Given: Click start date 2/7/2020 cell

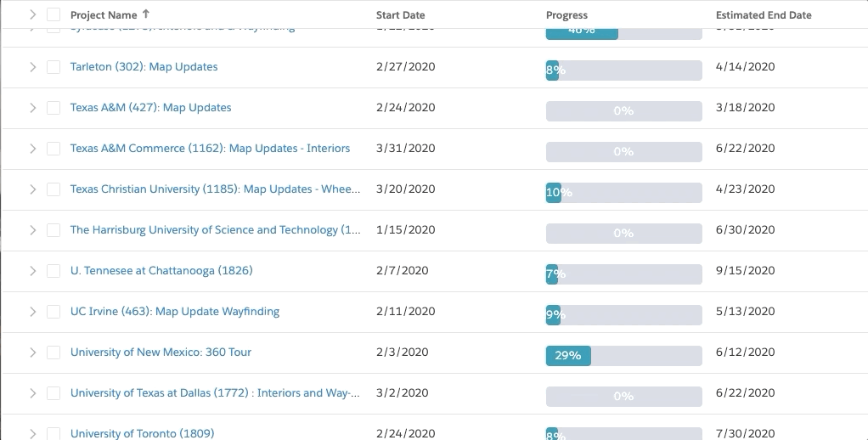Looking at the screenshot, I should pyautogui.click(x=402, y=271).
